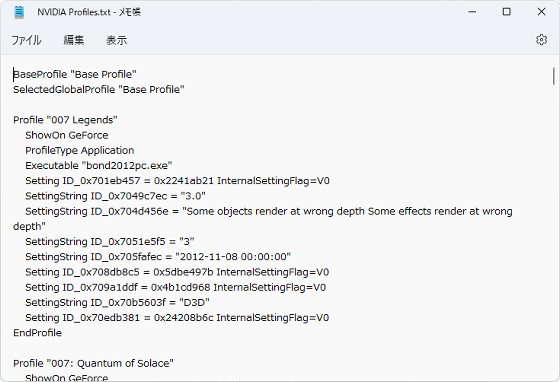
Task: Click the title bar text NVIDIA Profiles.txt
Action: click(74, 12)
